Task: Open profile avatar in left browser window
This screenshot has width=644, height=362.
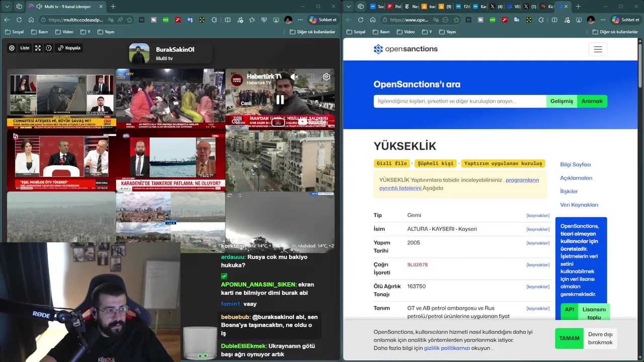Action: (x=288, y=20)
